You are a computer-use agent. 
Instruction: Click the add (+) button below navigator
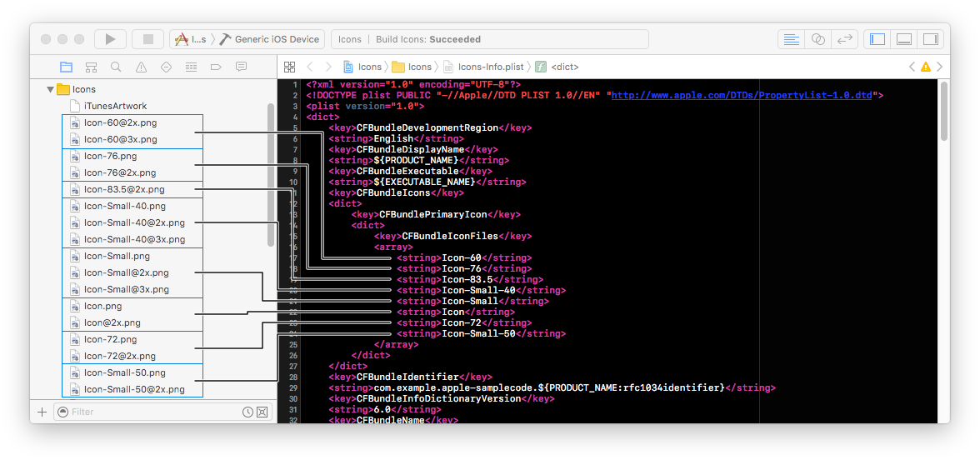pos(42,412)
